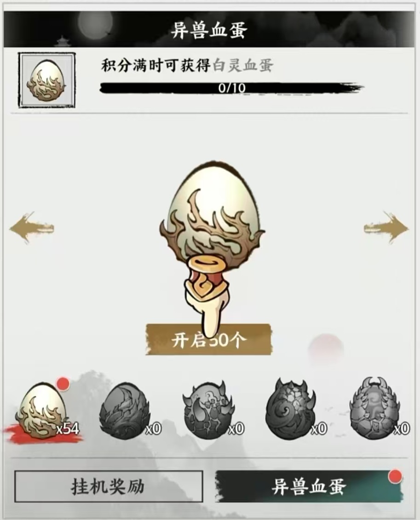Click the 白灵血蛋 reward name text
The width and height of the screenshot is (420, 520).
tap(243, 65)
